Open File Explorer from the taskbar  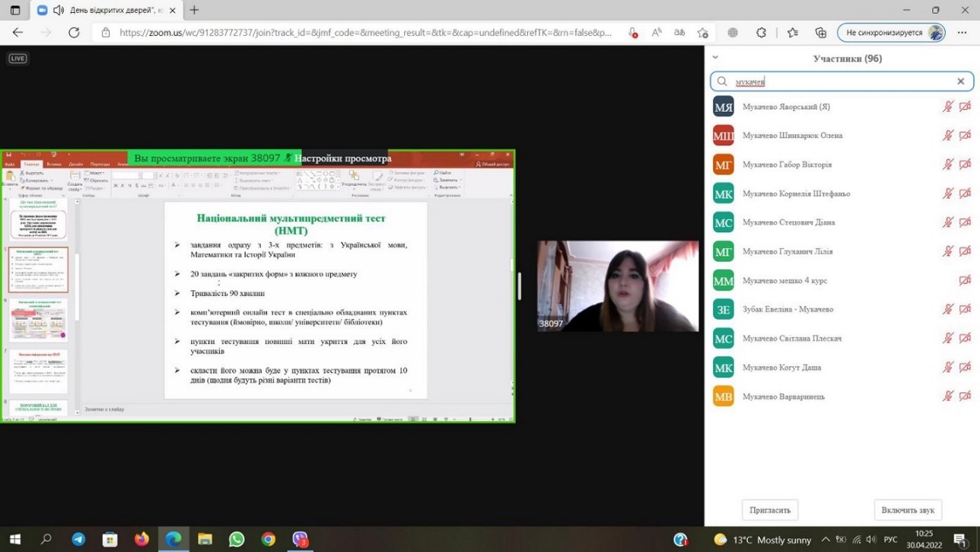205,540
